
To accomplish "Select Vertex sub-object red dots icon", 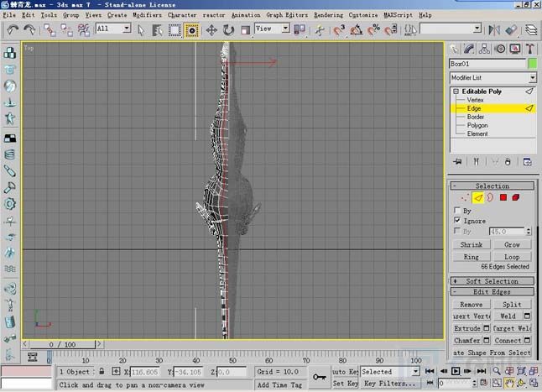I will [x=465, y=198].
